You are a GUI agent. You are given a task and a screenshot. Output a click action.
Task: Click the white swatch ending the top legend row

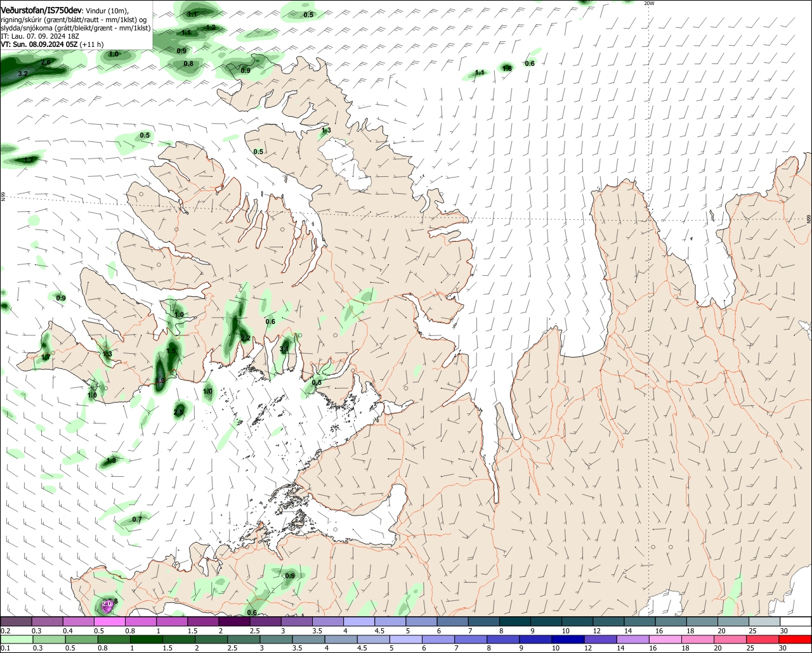coord(796,622)
